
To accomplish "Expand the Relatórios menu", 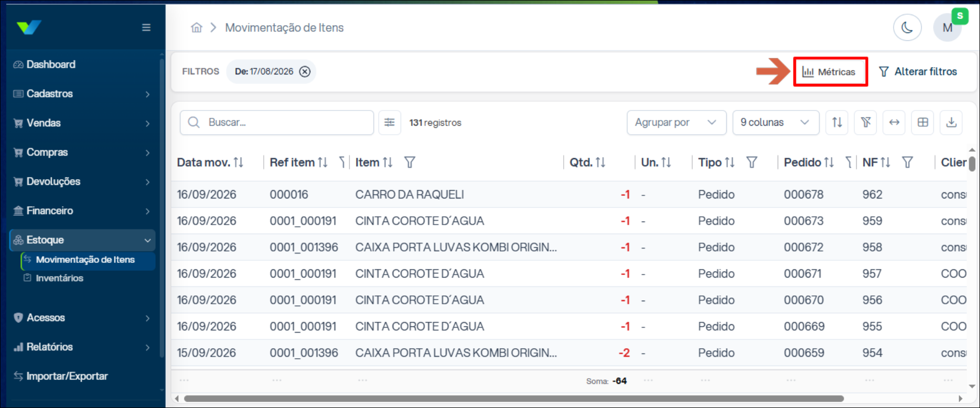I will [x=82, y=347].
